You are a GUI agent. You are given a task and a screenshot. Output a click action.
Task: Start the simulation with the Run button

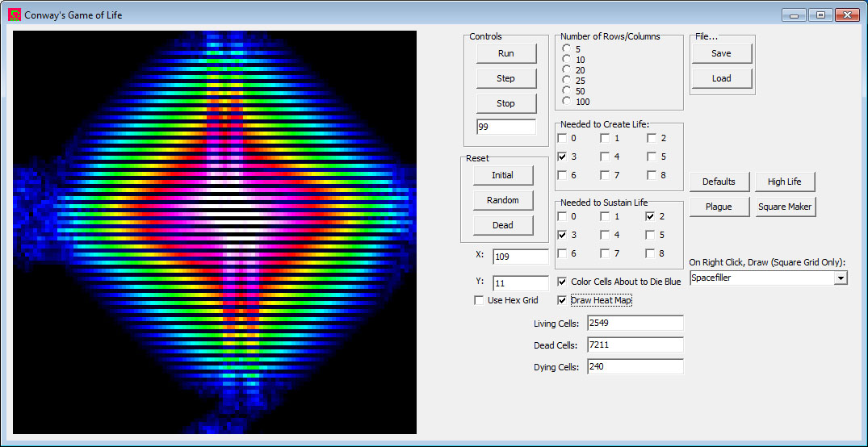pos(506,54)
